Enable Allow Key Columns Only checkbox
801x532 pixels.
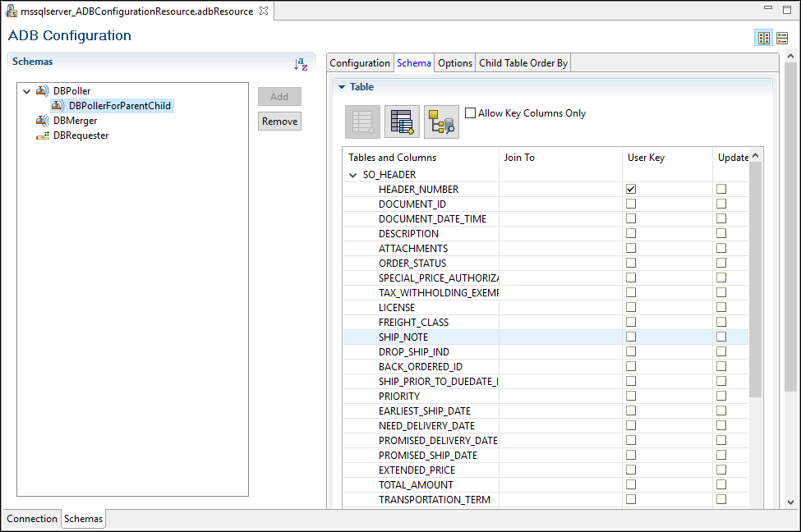[x=471, y=113]
